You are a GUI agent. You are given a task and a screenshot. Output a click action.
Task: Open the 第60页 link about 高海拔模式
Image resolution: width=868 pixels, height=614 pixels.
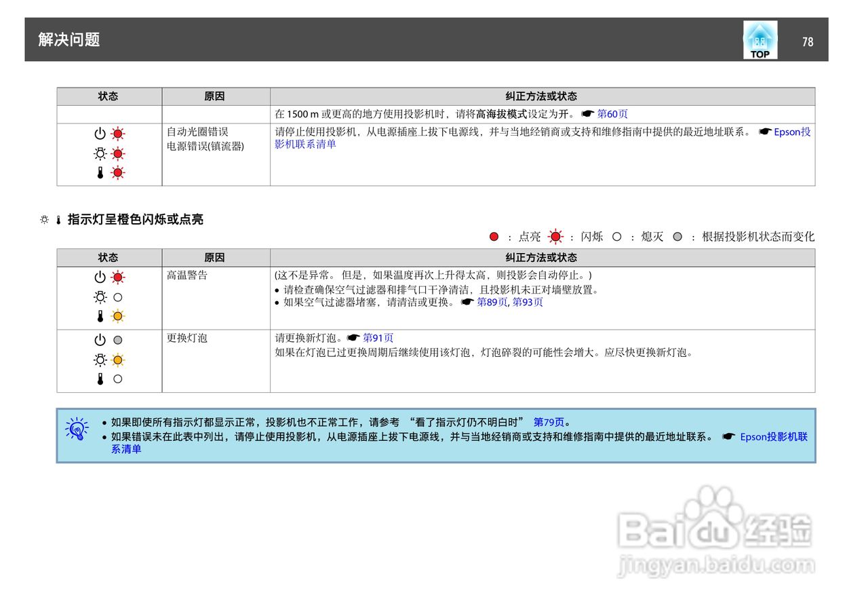point(614,114)
